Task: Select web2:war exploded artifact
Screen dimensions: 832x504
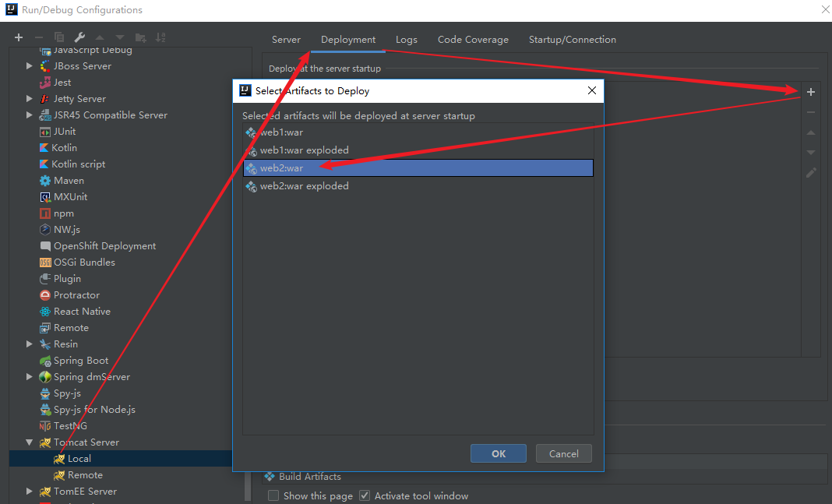Action: point(418,186)
